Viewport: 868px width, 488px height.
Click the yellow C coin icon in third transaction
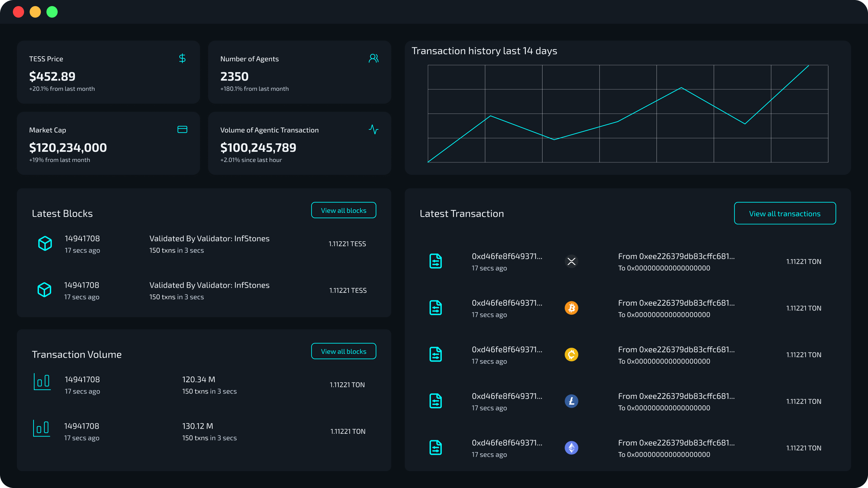click(571, 354)
